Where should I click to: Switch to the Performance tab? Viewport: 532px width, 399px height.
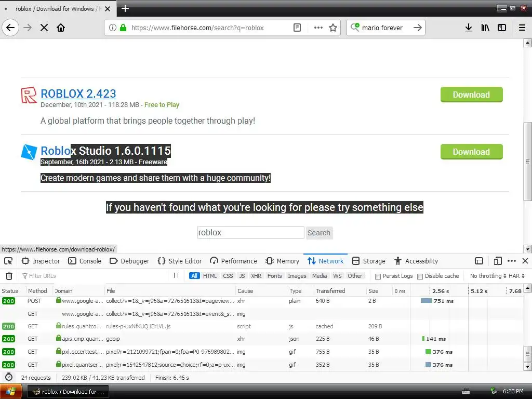[233, 261]
